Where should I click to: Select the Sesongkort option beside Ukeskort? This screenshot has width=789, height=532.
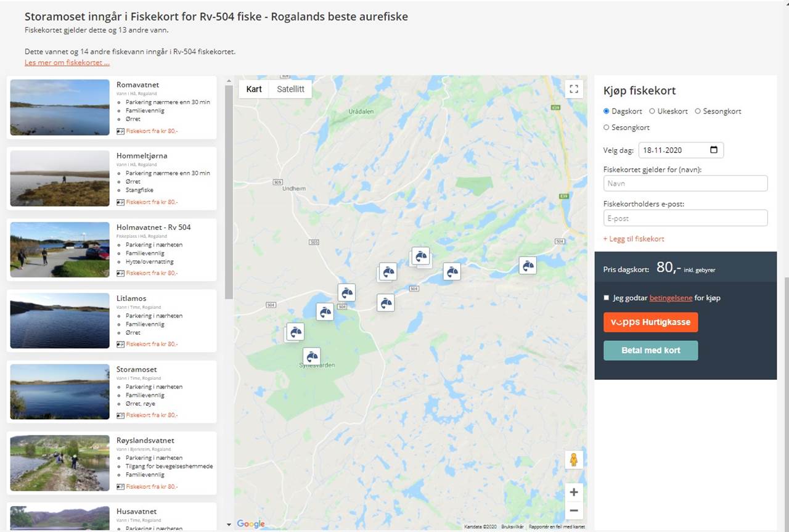point(698,112)
